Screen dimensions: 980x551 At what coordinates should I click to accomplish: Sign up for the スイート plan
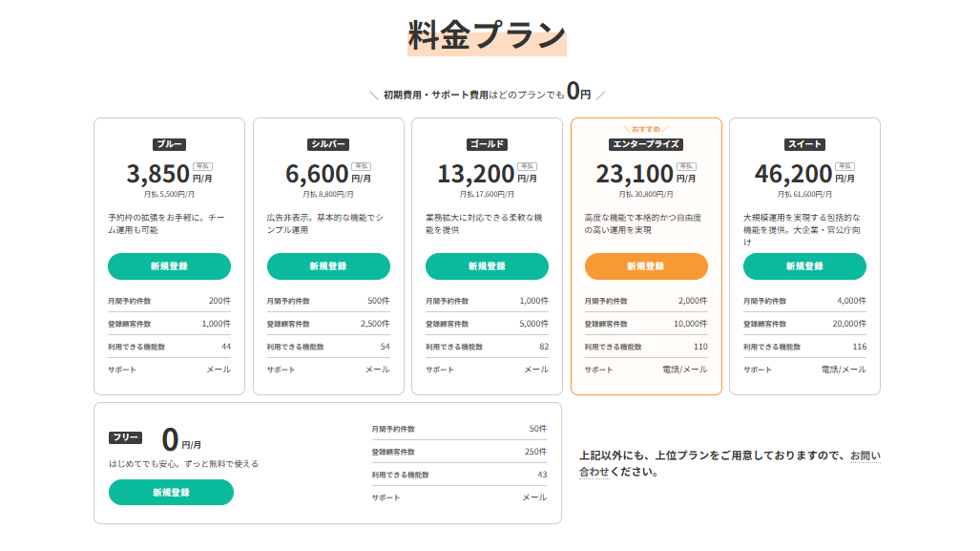(804, 266)
